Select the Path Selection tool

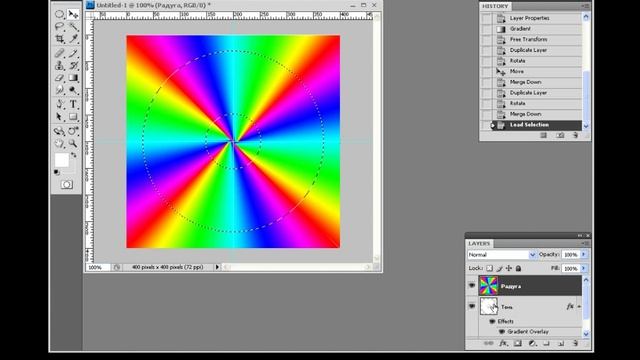[x=60, y=117]
